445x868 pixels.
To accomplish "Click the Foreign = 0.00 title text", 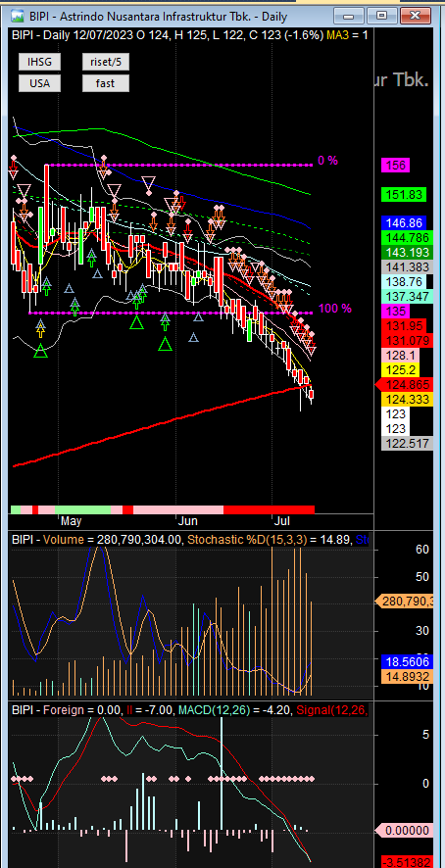I will (81, 709).
